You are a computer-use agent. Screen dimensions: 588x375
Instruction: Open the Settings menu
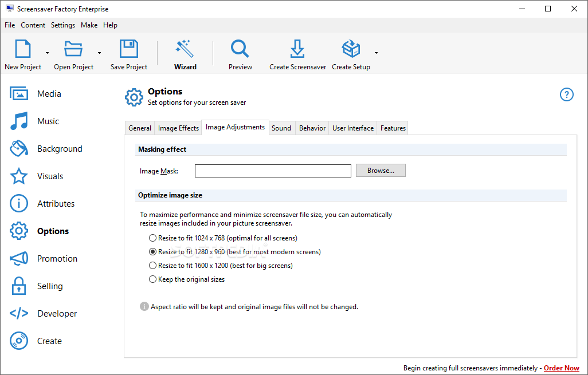pyautogui.click(x=63, y=25)
